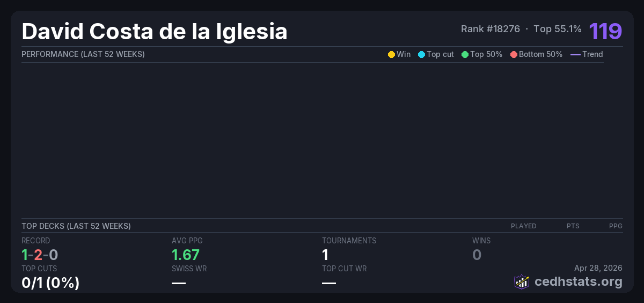Click the purple Trend line marker
Screen dimensions: 644x303
575,54
